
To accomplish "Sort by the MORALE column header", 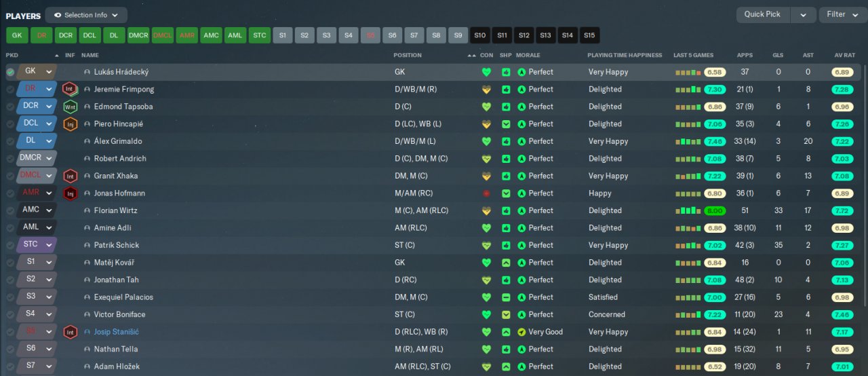I will (x=528, y=55).
